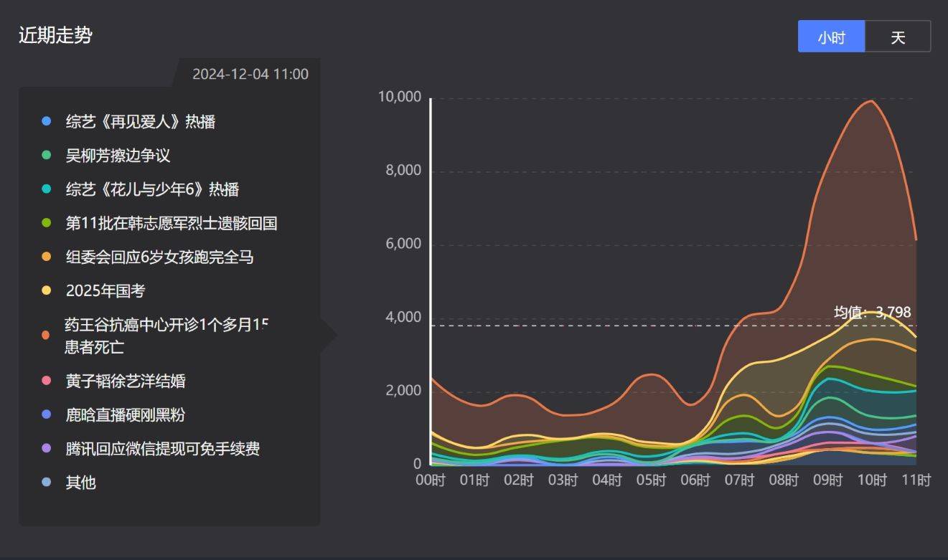Click the 2,000 y-axis value

point(403,391)
